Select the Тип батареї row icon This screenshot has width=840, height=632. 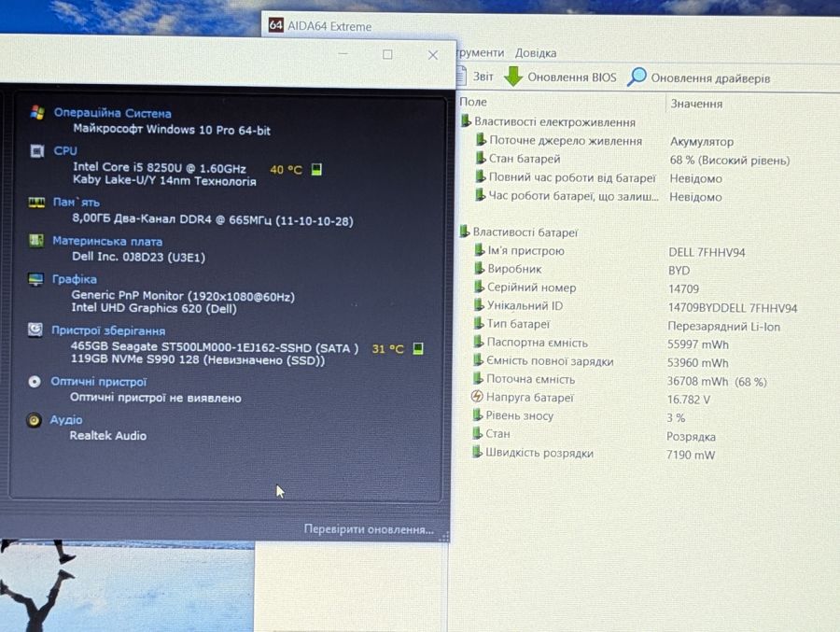point(479,323)
